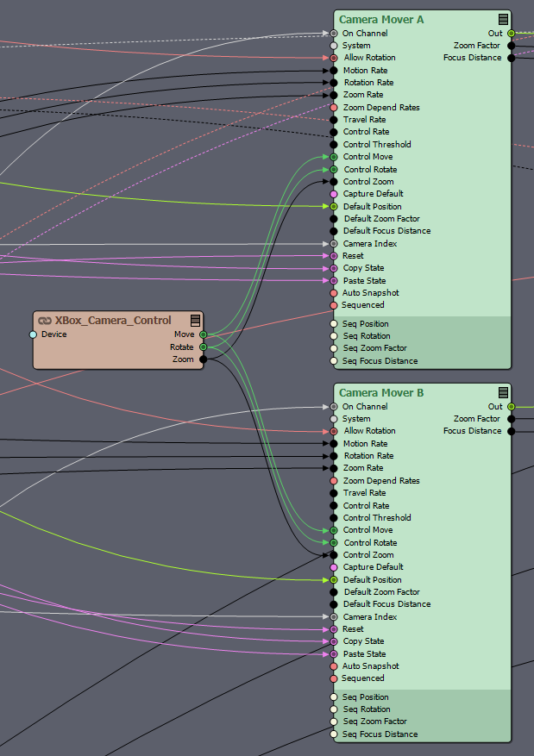Screen dimensions: 534x756
Task: Click Control Rate port of Camera Mover A
Action: [x=333, y=132]
